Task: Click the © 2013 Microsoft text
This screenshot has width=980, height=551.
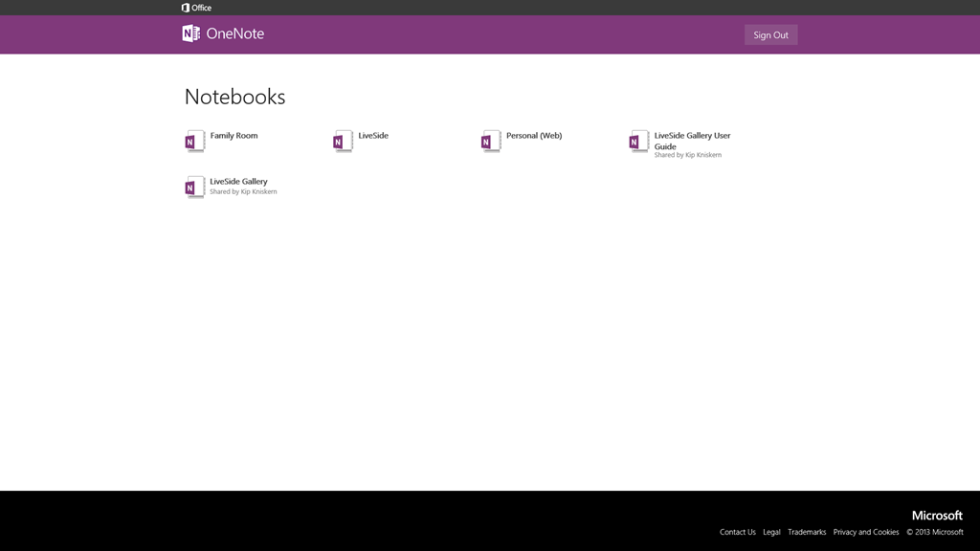Action: point(935,532)
